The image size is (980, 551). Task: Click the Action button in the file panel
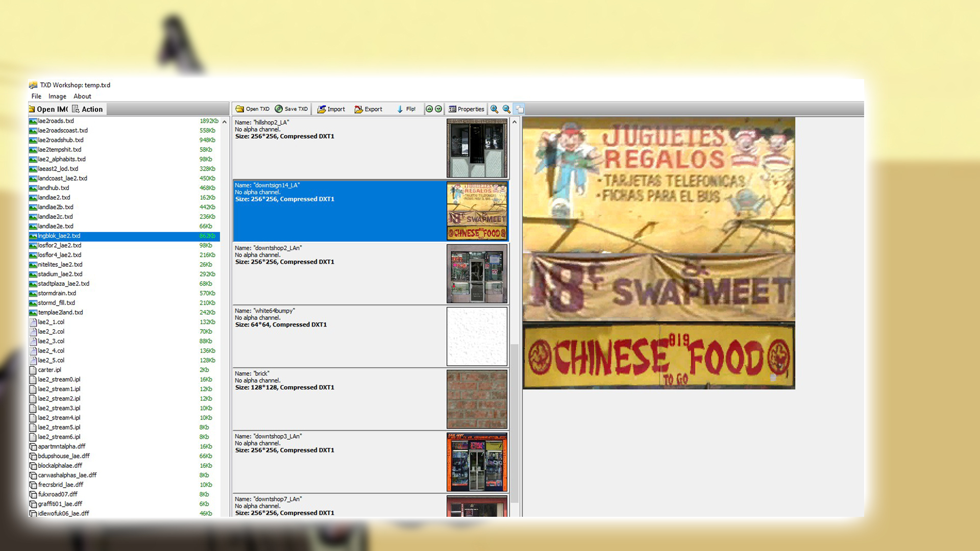point(88,109)
